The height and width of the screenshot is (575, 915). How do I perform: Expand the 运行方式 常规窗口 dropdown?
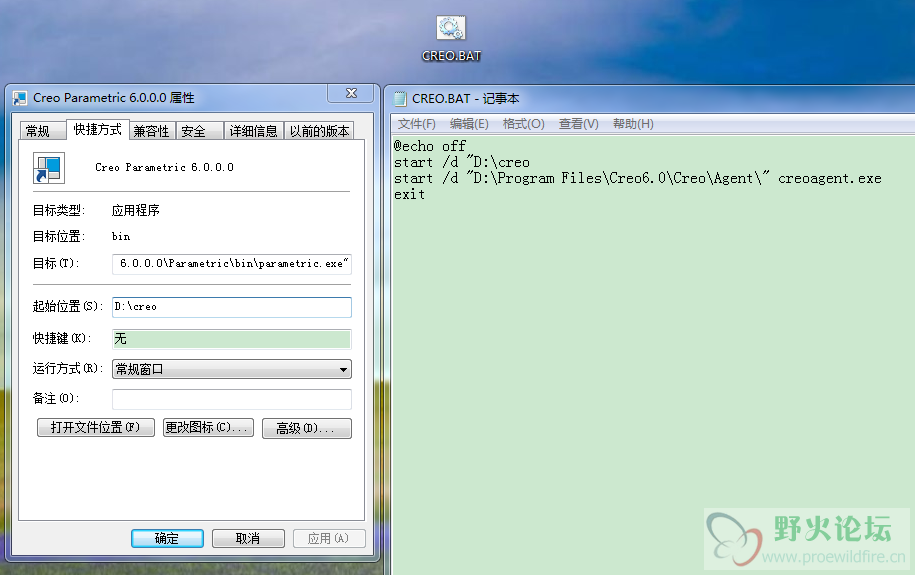click(232, 369)
